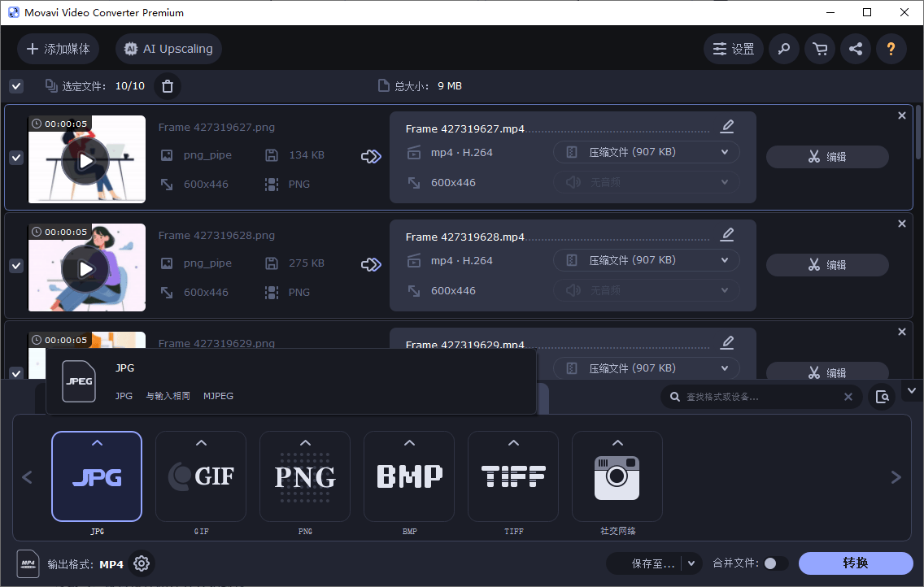Select the PNG format tile
This screenshot has height=587, width=924.
click(x=305, y=476)
